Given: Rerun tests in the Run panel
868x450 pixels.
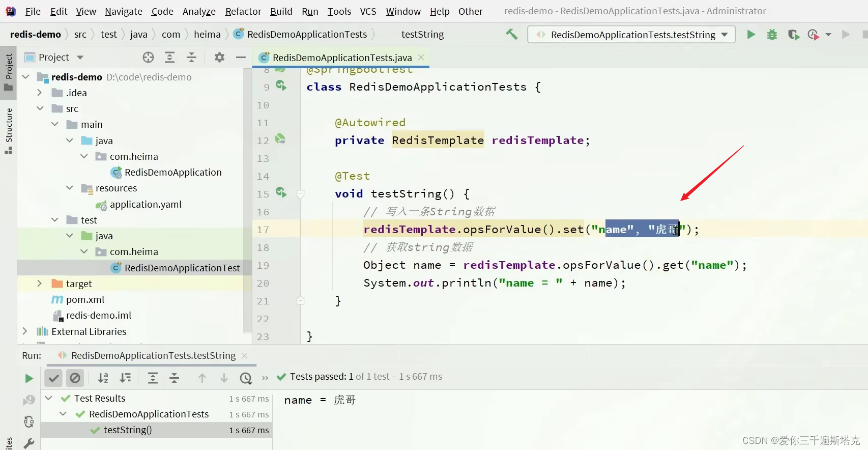Looking at the screenshot, I should [x=29, y=378].
